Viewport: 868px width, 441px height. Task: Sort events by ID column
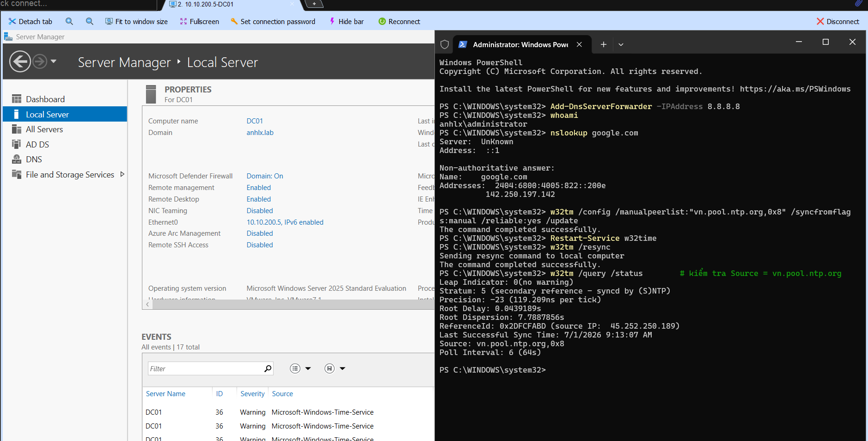219,394
